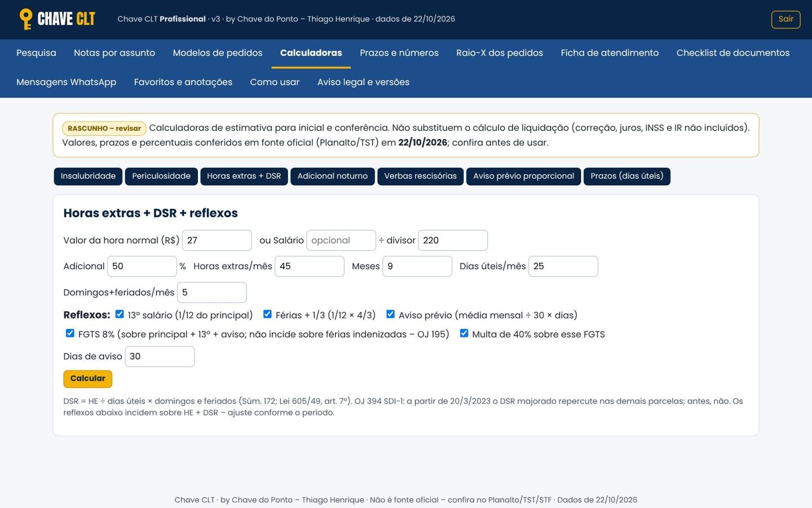The width and height of the screenshot is (812, 508).
Task: Click the Horas extras + DSR + reflexos heading
Action: click(151, 213)
